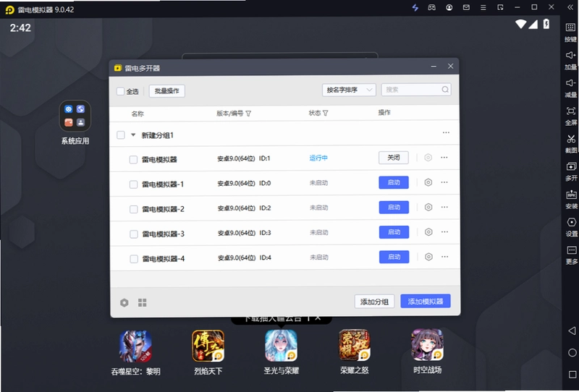Image resolution: width=579 pixels, height=392 pixels.
Task: Open the user account icon in title bar
Action: pyautogui.click(x=449, y=7)
